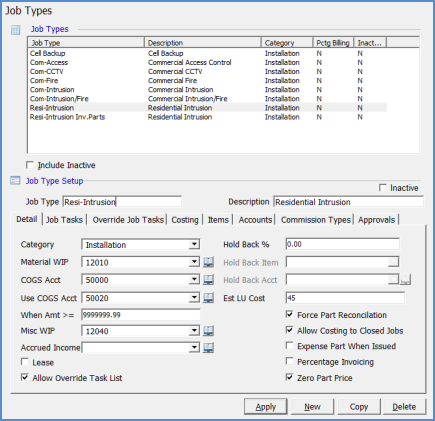Screen dimensions: 435x421
Task: Click the Copy button
Action: click(x=359, y=407)
